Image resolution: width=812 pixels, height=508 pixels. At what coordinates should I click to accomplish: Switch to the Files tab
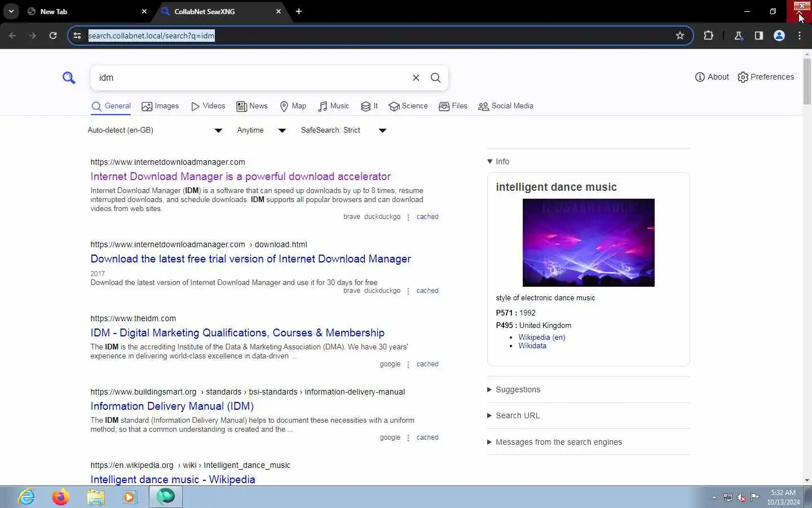pyautogui.click(x=453, y=106)
